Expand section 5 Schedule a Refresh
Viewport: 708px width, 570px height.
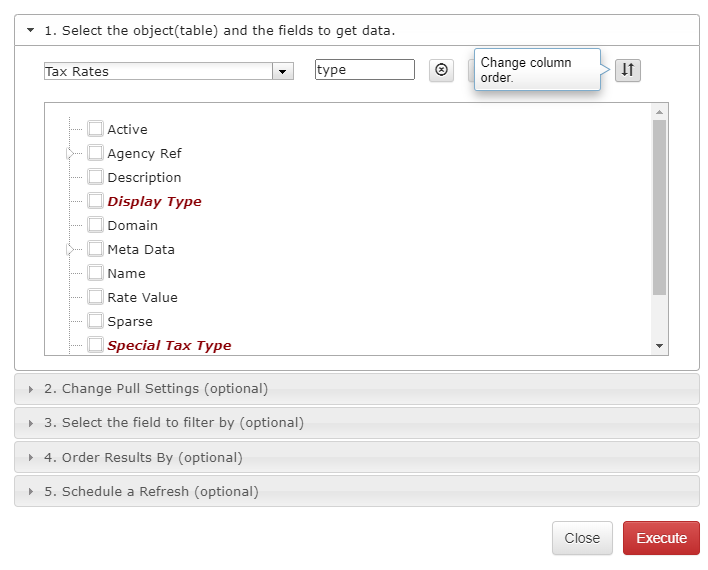pyautogui.click(x=357, y=491)
